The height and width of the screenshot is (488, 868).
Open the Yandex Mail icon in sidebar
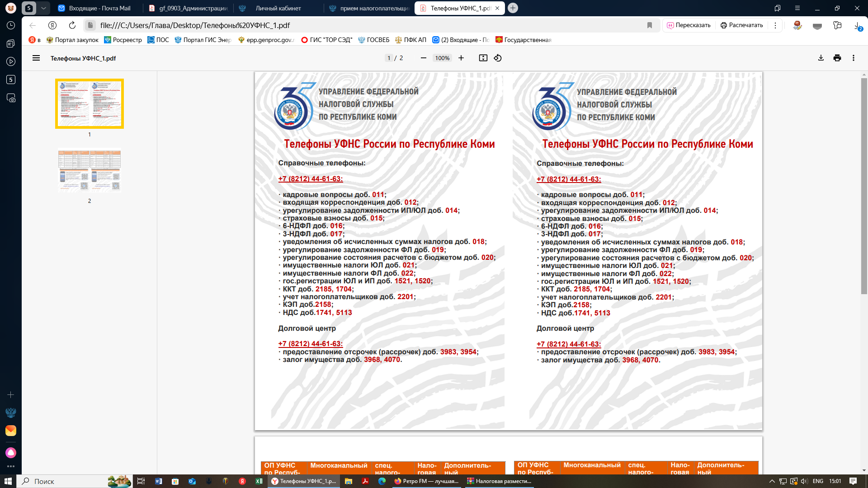tap(11, 431)
